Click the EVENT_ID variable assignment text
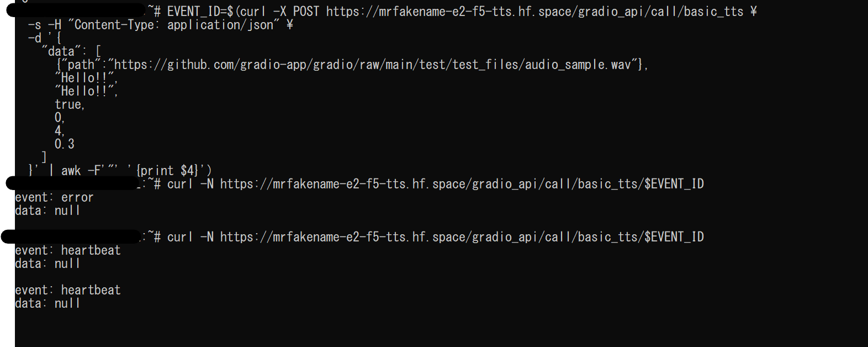Viewport: 868px width, 347px height. (200, 12)
